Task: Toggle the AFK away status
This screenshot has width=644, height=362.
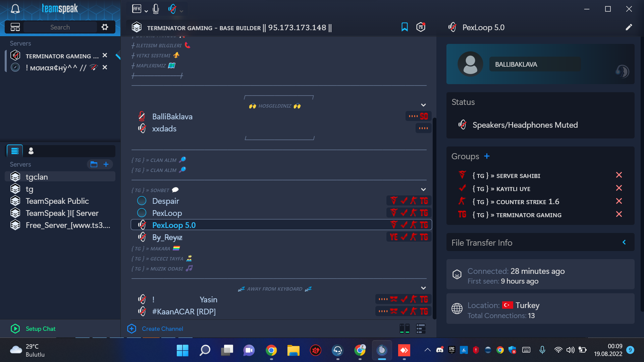Action: 137,9
